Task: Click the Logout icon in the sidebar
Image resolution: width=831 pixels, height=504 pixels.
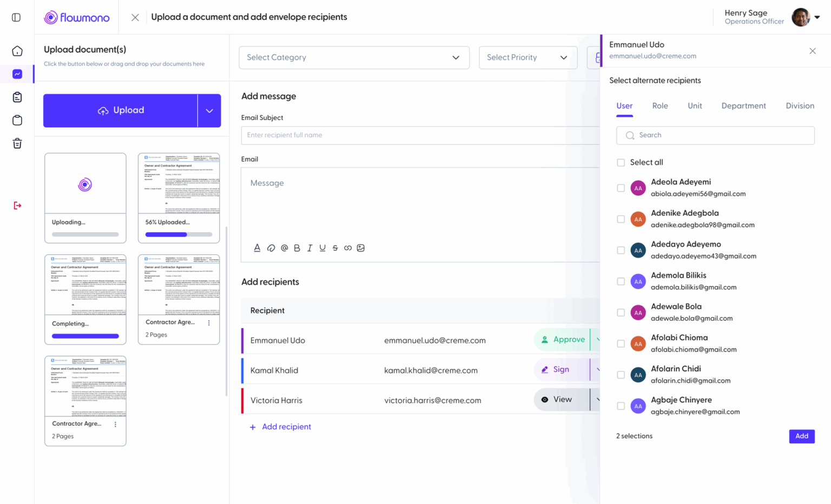Action: pyautogui.click(x=17, y=205)
